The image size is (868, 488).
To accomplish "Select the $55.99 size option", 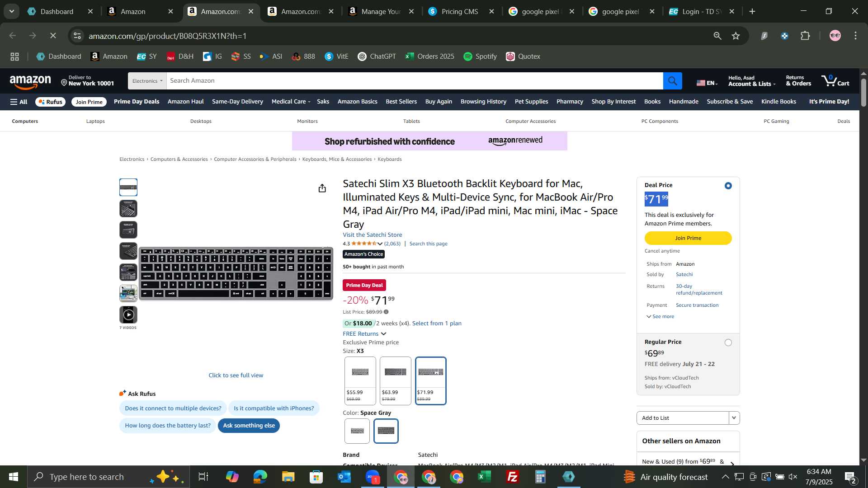I will click(360, 381).
